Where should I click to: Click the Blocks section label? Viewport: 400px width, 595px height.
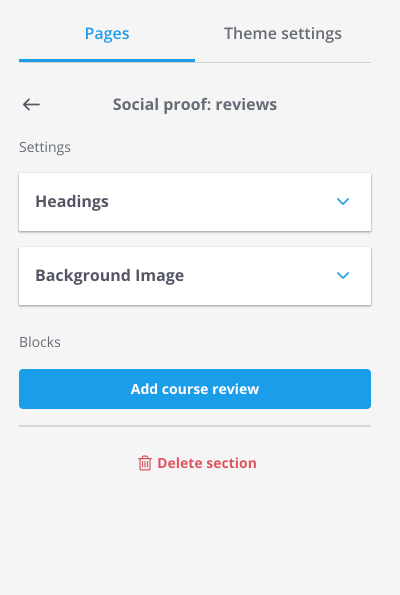pos(40,342)
